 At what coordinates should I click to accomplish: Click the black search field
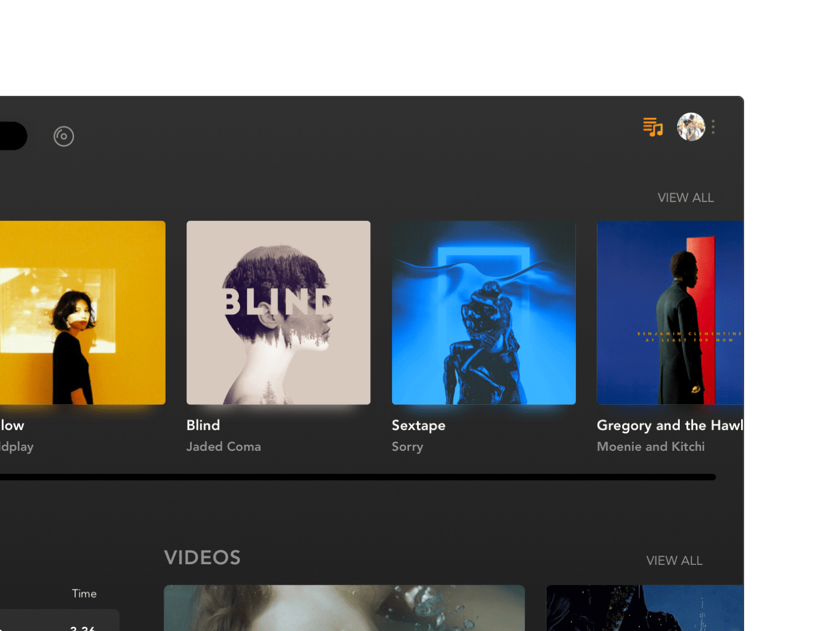[13, 136]
